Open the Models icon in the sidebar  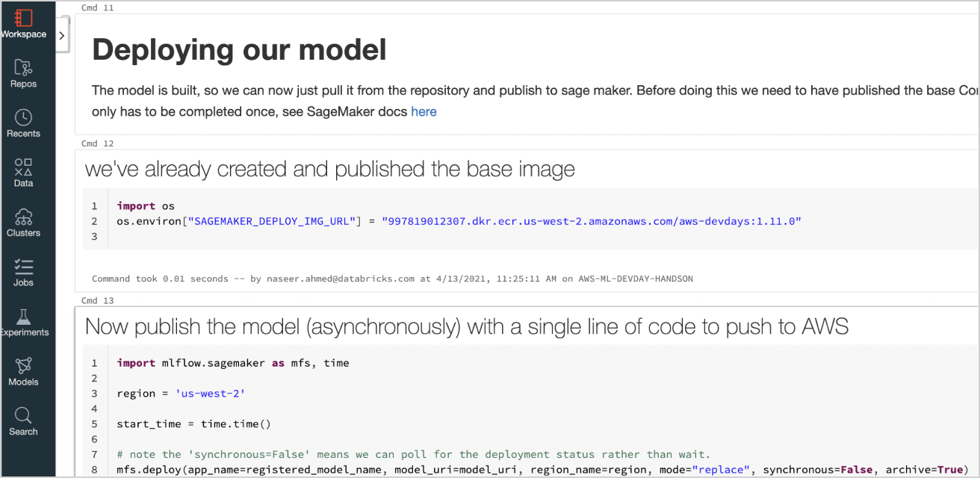click(23, 367)
